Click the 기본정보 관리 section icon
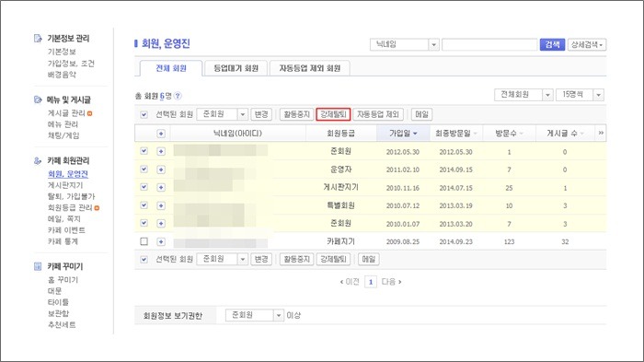This screenshot has width=644, height=362. point(38,39)
